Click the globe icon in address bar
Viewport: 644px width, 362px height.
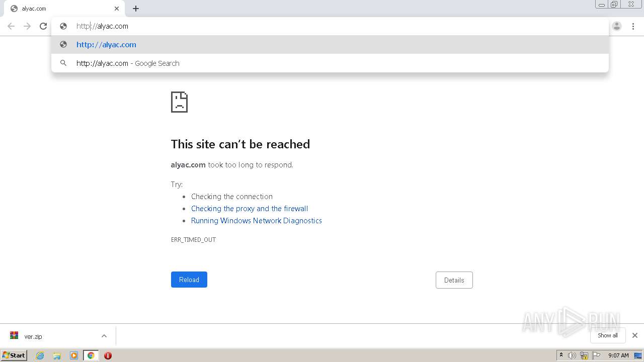63,26
